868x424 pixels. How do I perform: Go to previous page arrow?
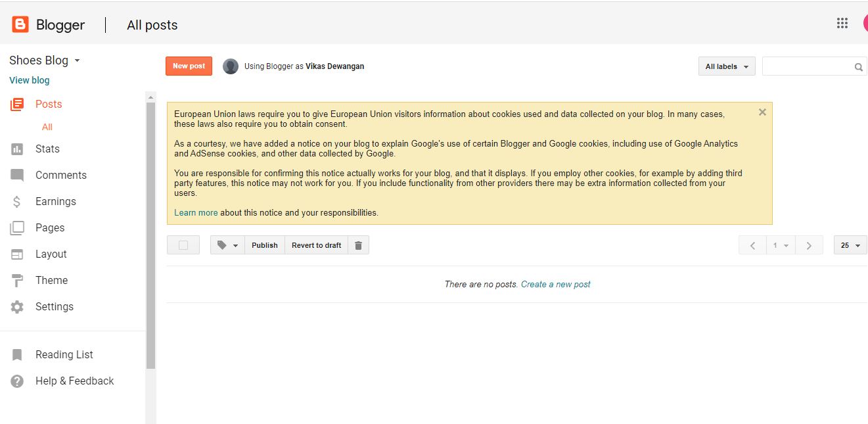point(752,245)
